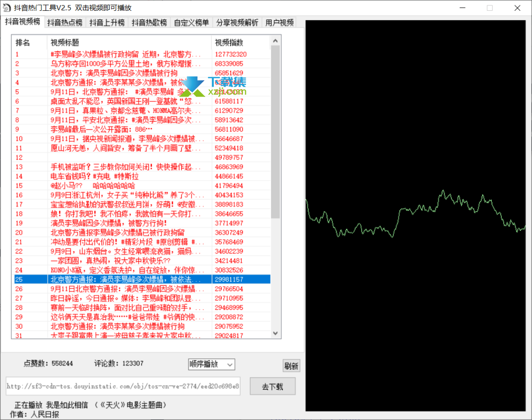
Task: Open the 抖音上升榜 tab
Action: coord(107,23)
